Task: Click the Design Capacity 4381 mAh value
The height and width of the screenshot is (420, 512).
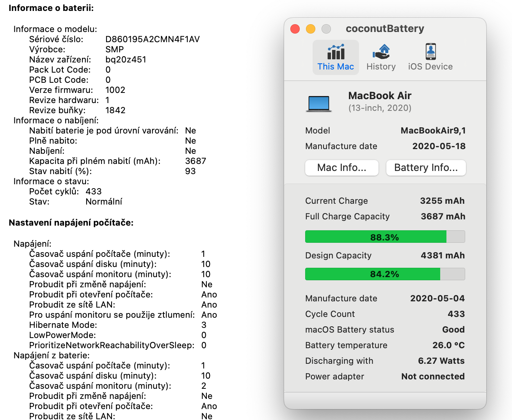Action: (443, 255)
